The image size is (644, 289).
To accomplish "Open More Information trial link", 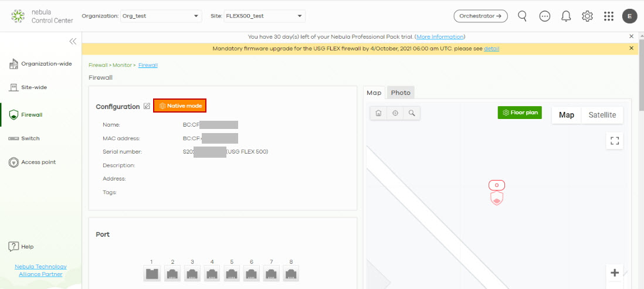I will pos(440,37).
